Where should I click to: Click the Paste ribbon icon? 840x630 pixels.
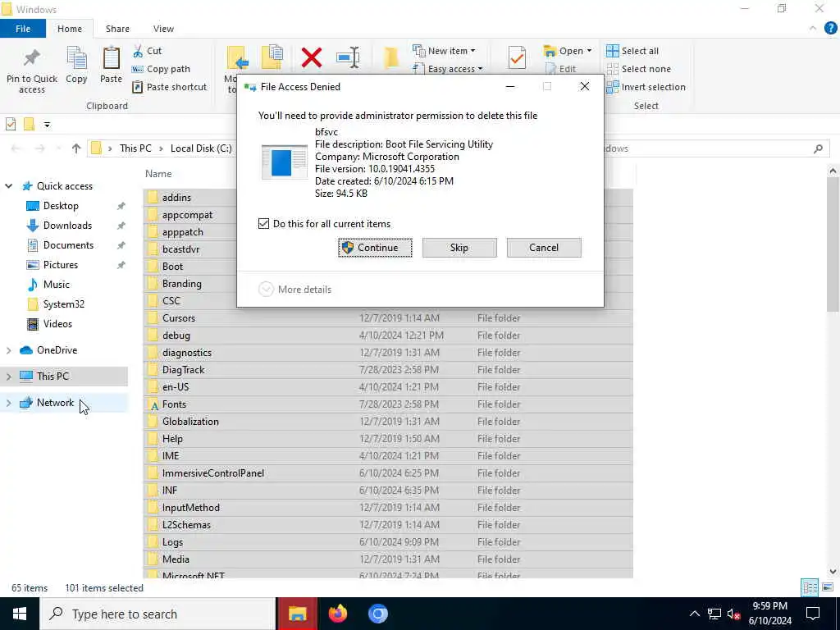tap(111, 58)
